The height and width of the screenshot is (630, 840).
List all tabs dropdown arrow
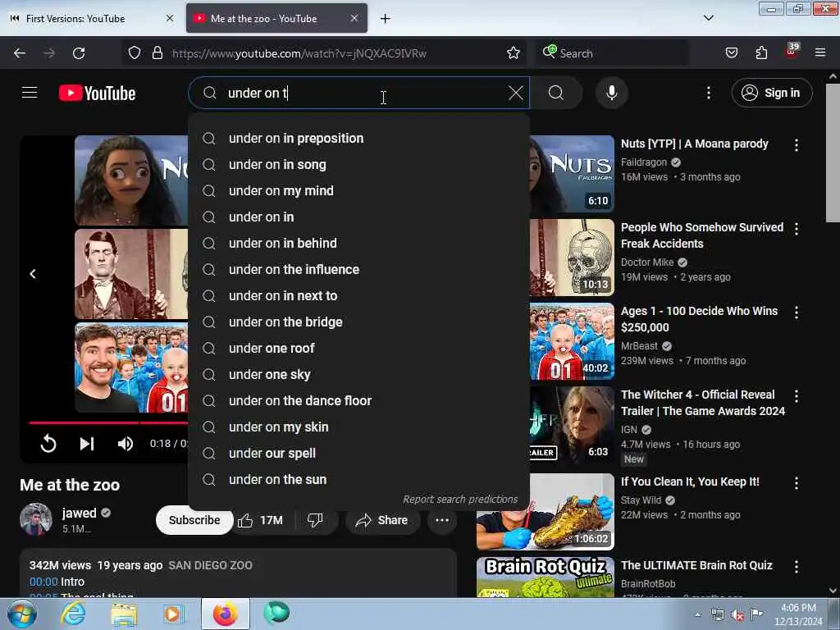click(708, 18)
